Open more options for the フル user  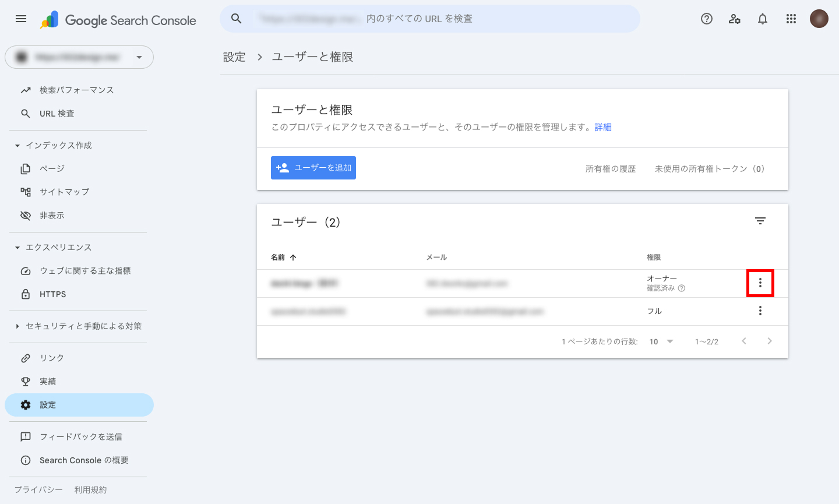760,311
